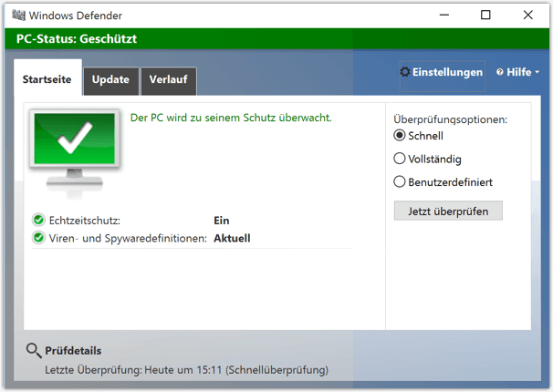Click the question mark help icon

pos(499,72)
